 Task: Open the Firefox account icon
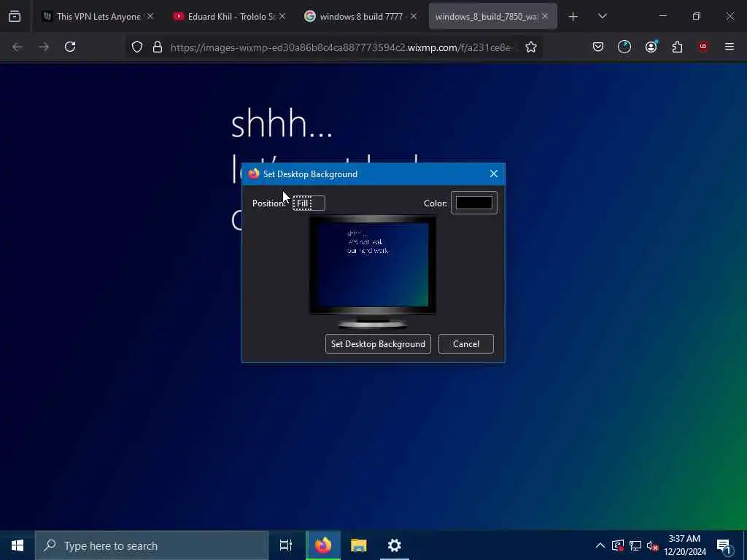pyautogui.click(x=651, y=47)
